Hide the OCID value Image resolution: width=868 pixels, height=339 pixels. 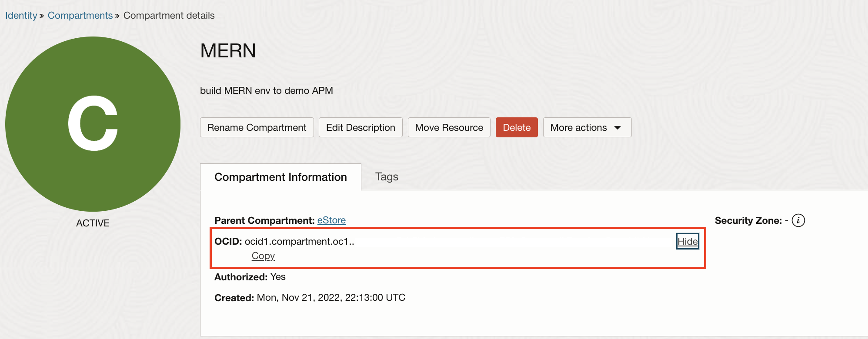[688, 241]
